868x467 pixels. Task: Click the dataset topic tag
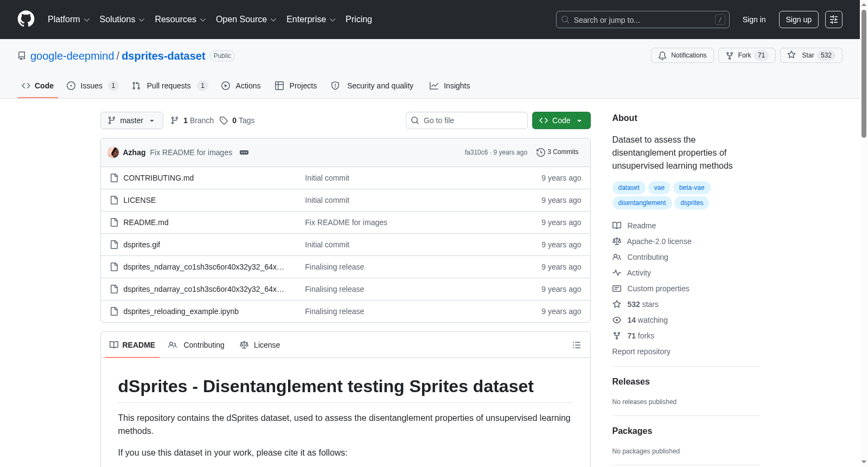(629, 188)
